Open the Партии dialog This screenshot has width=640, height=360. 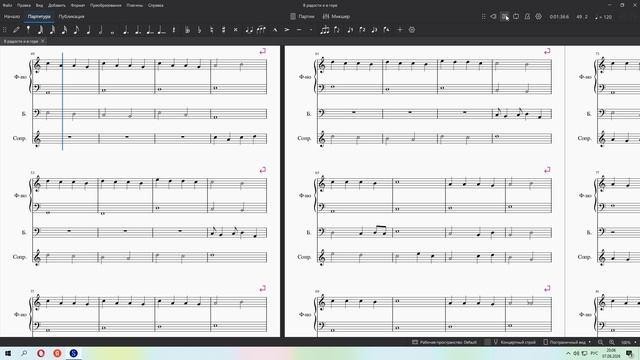coord(302,16)
